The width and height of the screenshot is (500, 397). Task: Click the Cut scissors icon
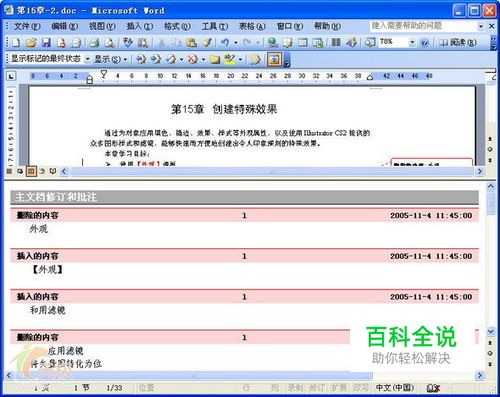(x=161, y=42)
